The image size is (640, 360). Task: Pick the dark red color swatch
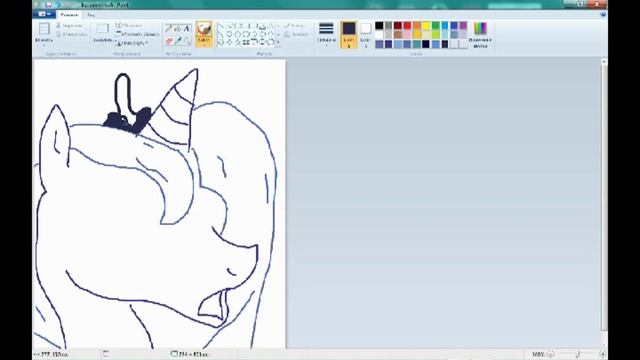coord(398,26)
